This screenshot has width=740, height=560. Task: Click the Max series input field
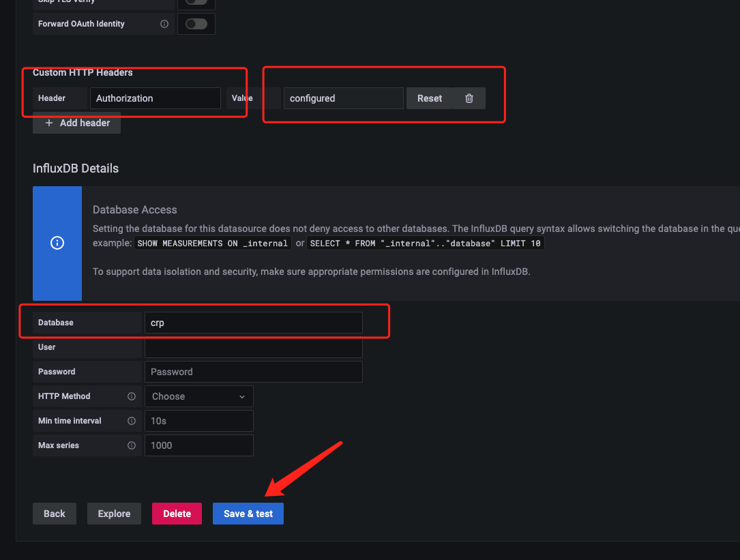pyautogui.click(x=198, y=445)
